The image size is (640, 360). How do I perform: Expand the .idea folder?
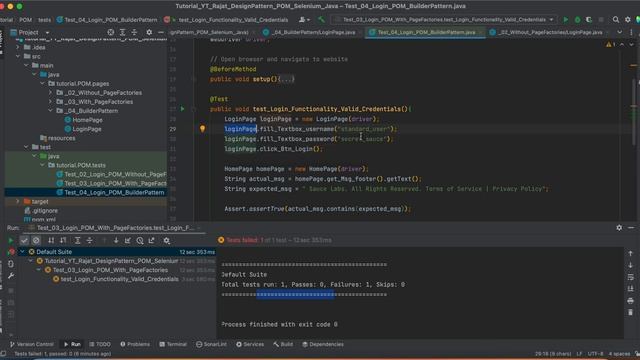18,47
